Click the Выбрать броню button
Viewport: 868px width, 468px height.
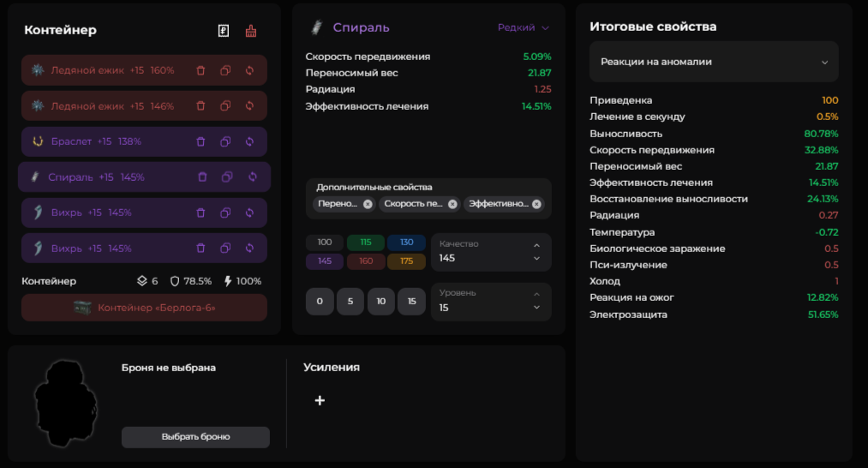click(x=195, y=436)
